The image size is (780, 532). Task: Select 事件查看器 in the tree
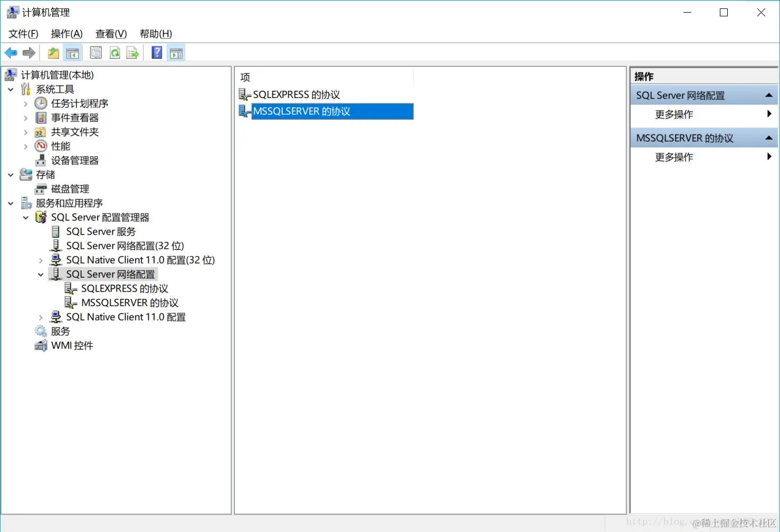[75, 118]
